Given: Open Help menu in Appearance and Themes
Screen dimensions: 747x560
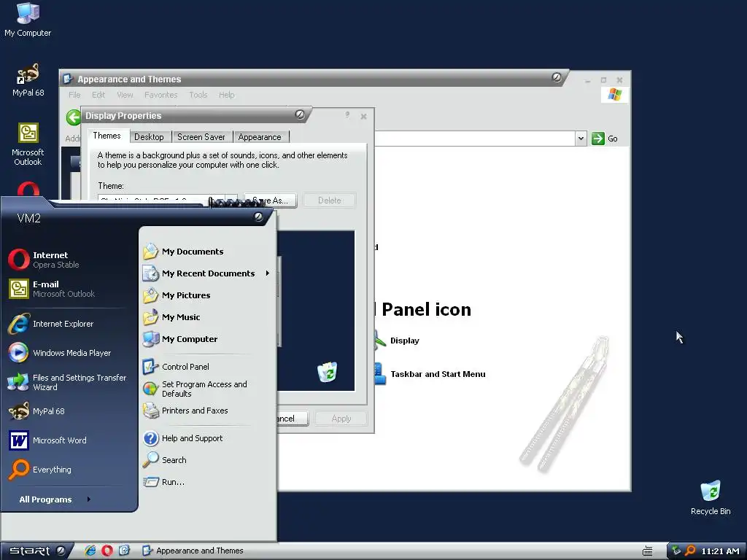Looking at the screenshot, I should 226,95.
